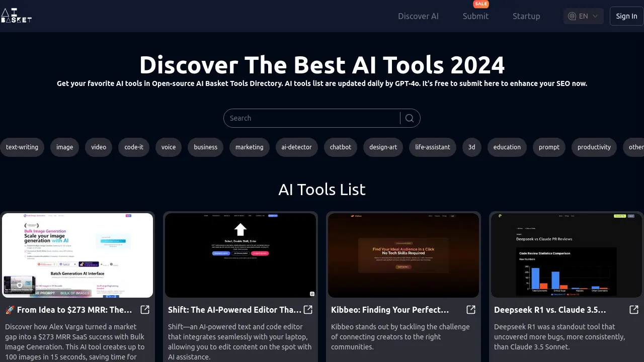The height and width of the screenshot is (362, 644).
Task: Open the Kibbeo thumbnail
Action: coord(404,255)
